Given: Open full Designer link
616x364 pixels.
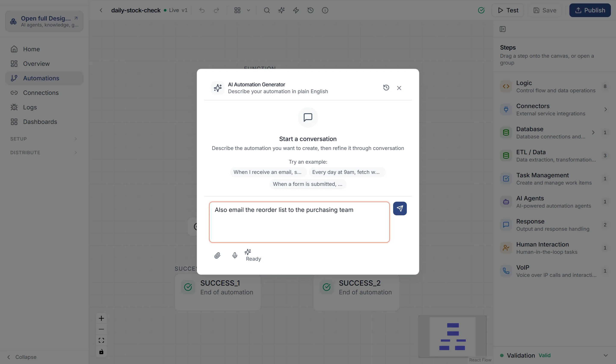Looking at the screenshot, I should tap(44, 21).
